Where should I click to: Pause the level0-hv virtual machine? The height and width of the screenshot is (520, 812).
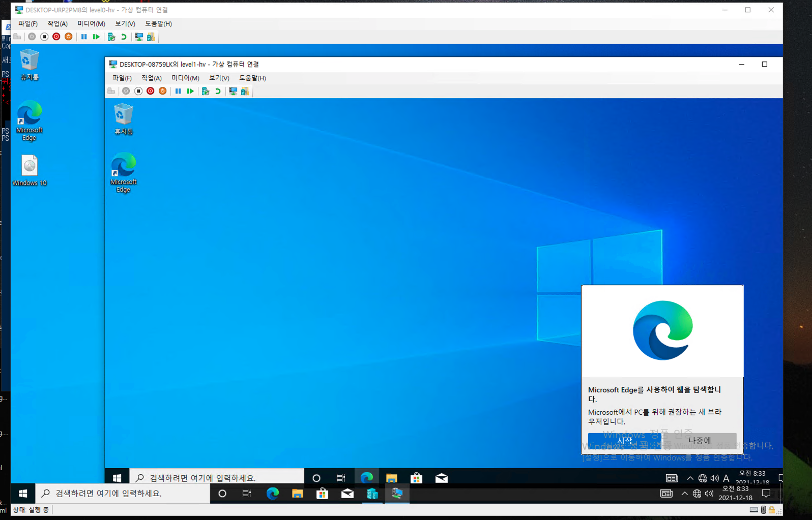pyautogui.click(x=84, y=37)
